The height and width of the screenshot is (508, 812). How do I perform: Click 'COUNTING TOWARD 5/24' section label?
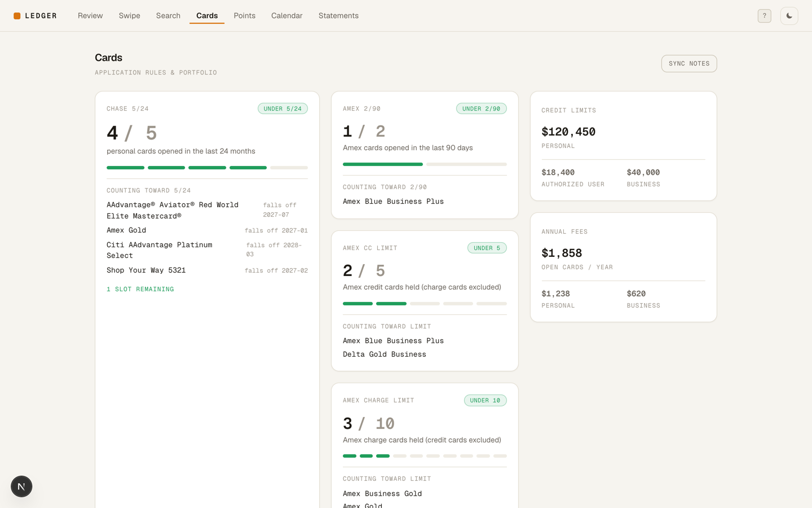click(x=148, y=191)
